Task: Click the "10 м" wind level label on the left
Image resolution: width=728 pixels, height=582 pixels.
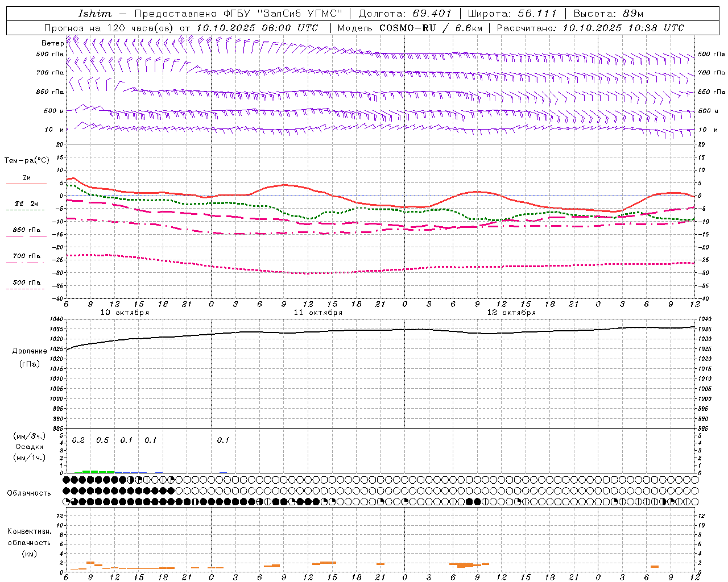Action: click(x=54, y=130)
